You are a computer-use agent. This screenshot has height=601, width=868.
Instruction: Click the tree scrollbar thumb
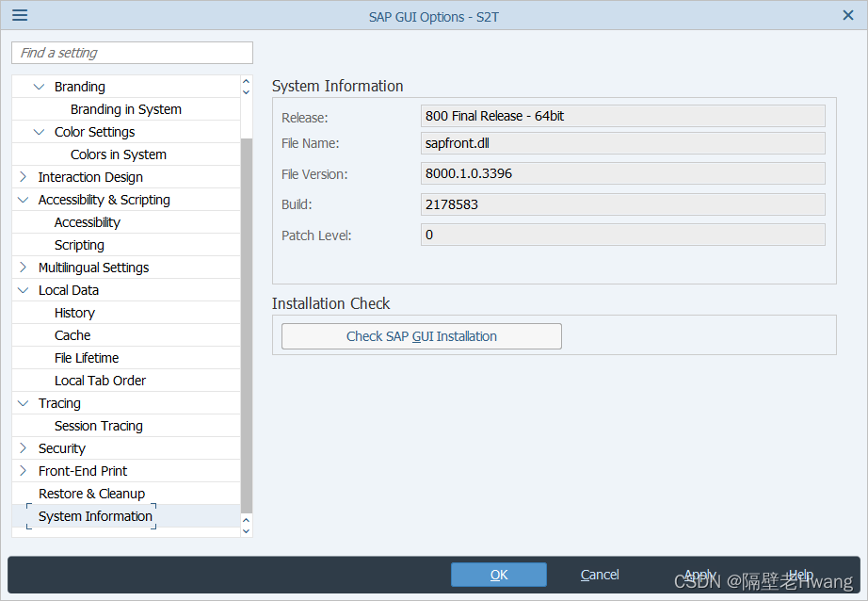click(x=247, y=326)
